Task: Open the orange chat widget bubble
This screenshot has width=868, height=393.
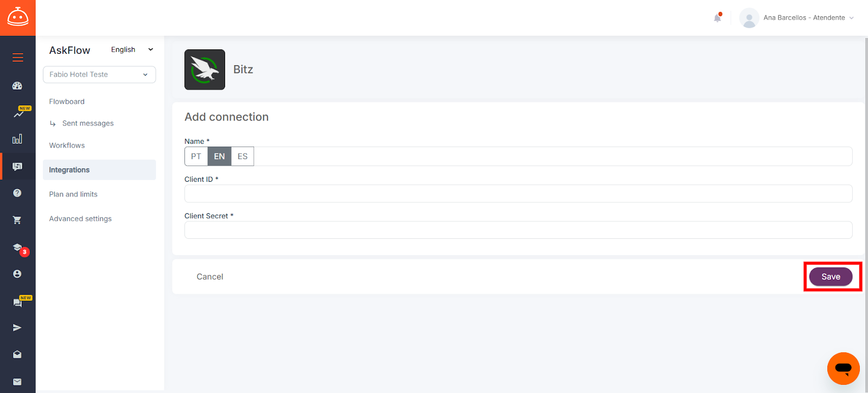Action: (x=843, y=369)
